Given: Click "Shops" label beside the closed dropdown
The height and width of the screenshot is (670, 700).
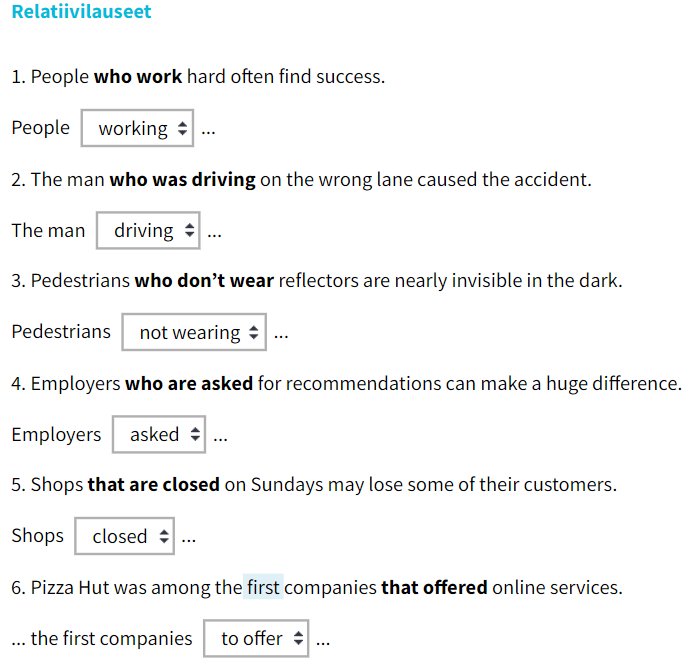Looking at the screenshot, I should click(x=37, y=536).
